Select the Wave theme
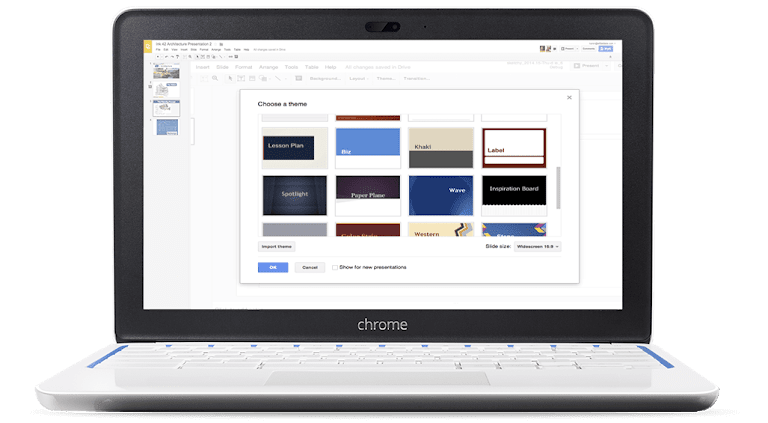 441,195
